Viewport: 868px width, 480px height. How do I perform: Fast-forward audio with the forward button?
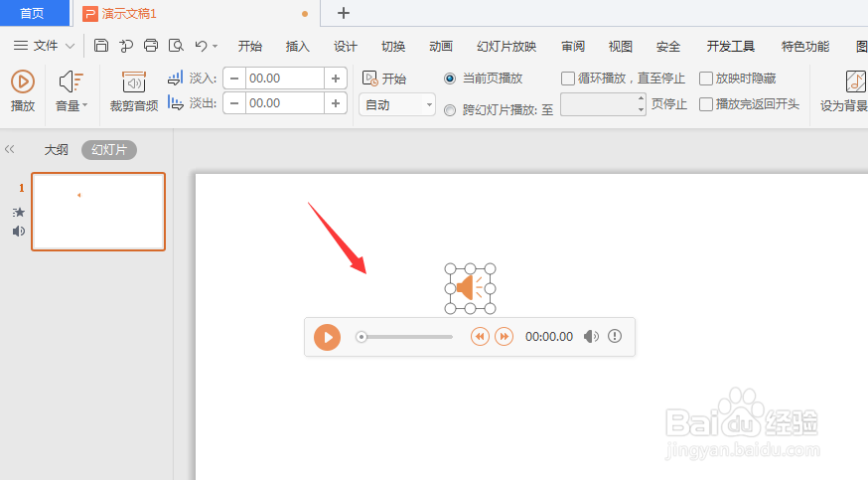pyautogui.click(x=504, y=337)
